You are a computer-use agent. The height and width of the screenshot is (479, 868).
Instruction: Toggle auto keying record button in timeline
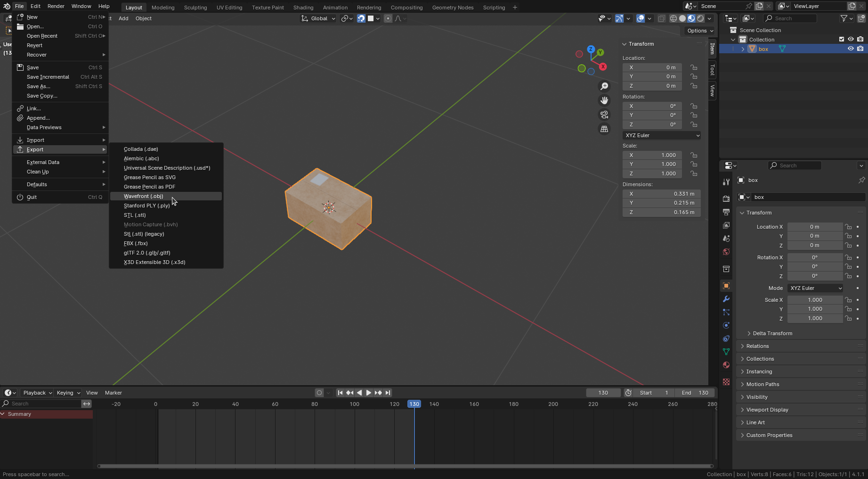[x=319, y=393]
